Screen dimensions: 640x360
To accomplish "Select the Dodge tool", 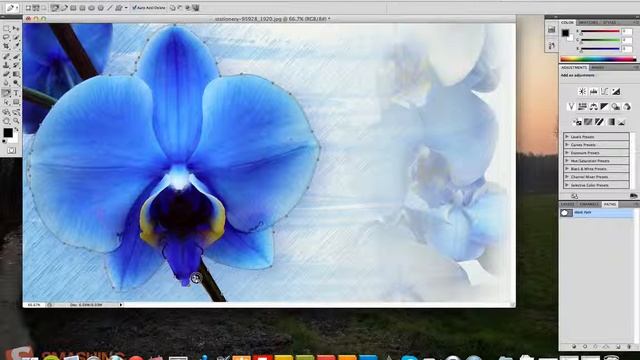I will pos(16,83).
